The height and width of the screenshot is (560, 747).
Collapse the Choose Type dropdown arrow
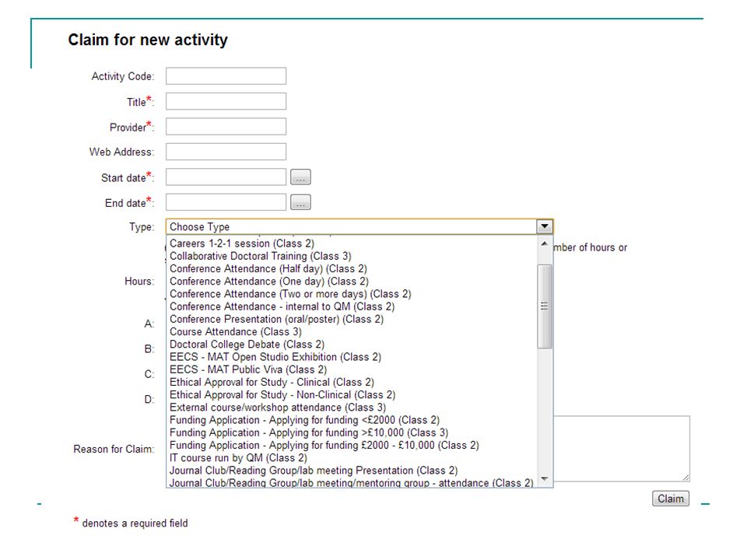(544, 226)
